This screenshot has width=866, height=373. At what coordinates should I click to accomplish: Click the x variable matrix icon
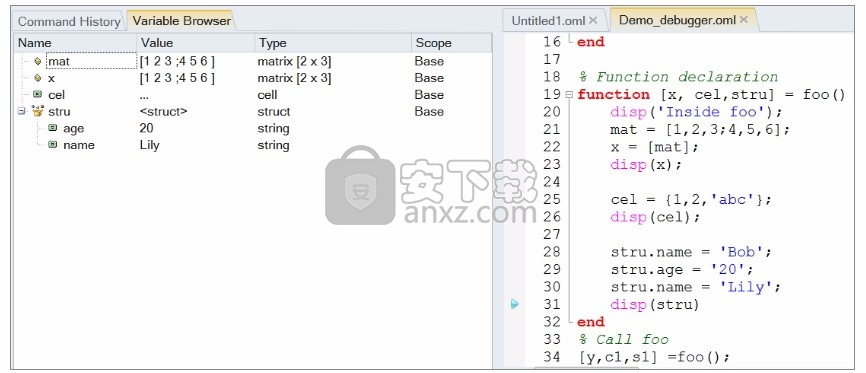[38, 78]
